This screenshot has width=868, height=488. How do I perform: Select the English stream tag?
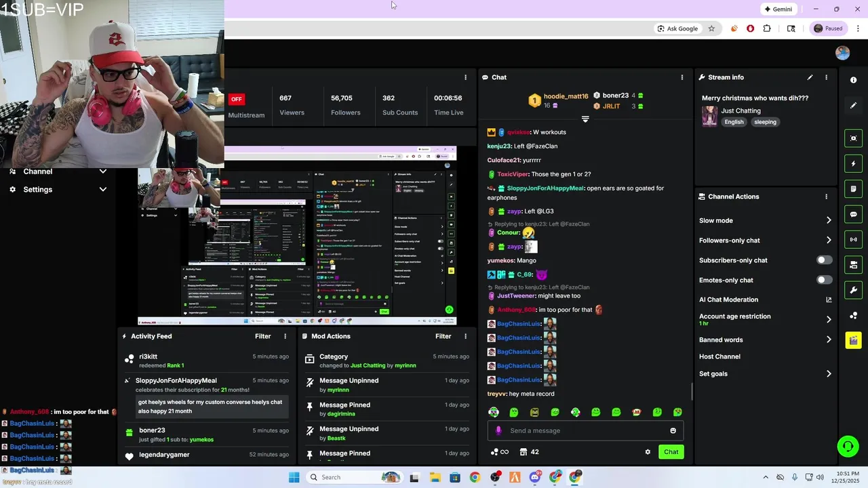734,122
